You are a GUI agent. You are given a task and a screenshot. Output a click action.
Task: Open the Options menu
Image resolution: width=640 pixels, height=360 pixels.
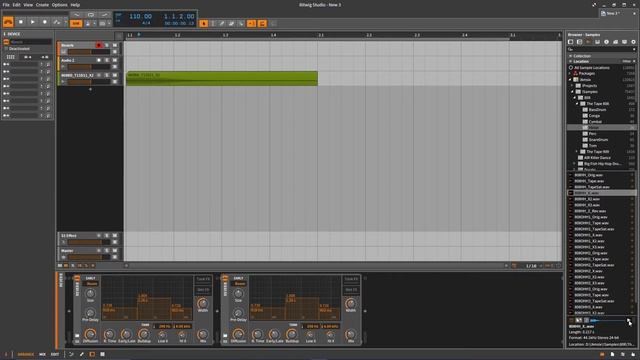coord(60,5)
